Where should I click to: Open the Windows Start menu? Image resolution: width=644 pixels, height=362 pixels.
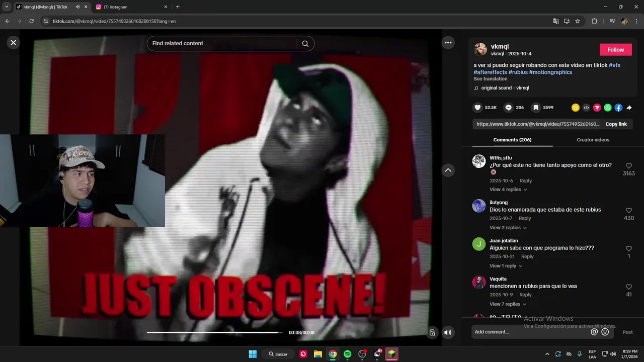coord(253,354)
